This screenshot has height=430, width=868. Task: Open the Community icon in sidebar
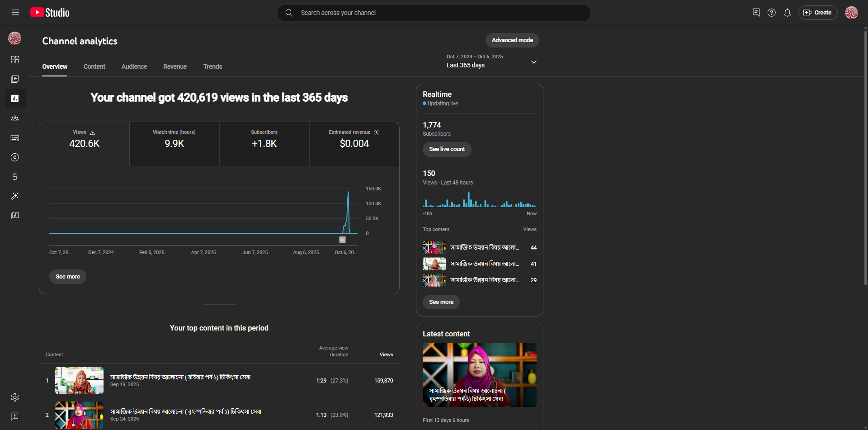15,118
